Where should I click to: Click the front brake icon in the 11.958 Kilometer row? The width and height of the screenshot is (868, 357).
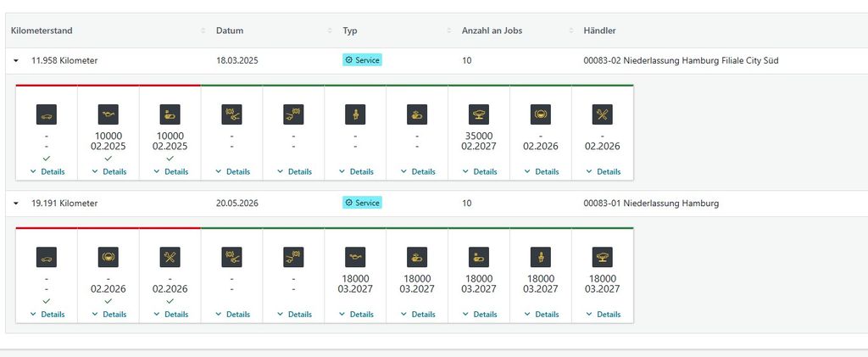232,114
